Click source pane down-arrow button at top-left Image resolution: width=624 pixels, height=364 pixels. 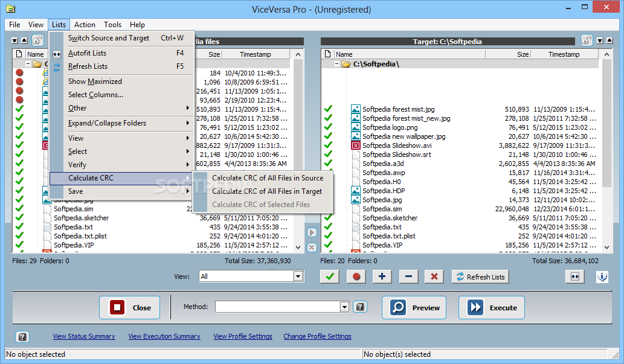tap(14, 40)
